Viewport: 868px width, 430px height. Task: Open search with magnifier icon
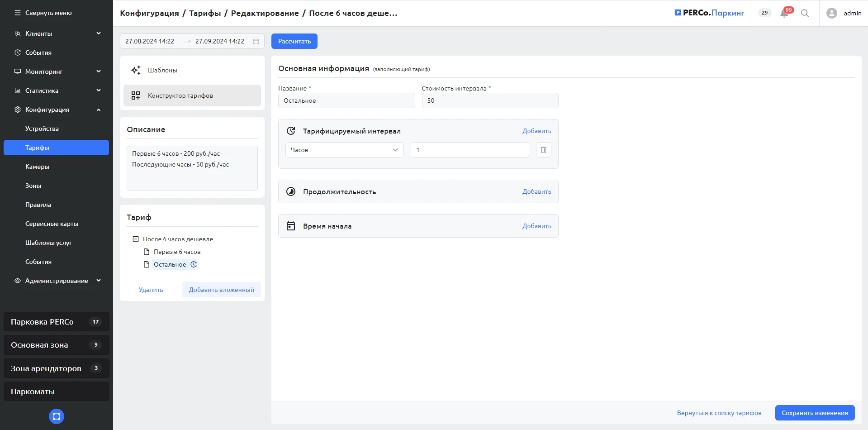(x=805, y=13)
